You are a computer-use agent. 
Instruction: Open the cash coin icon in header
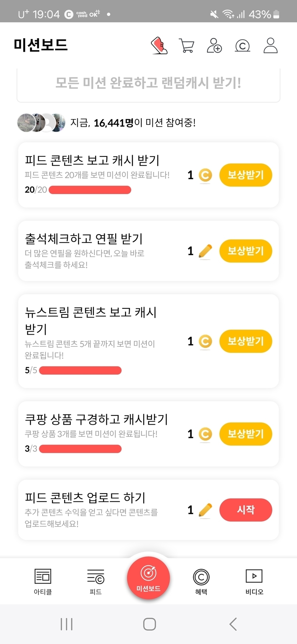(242, 46)
